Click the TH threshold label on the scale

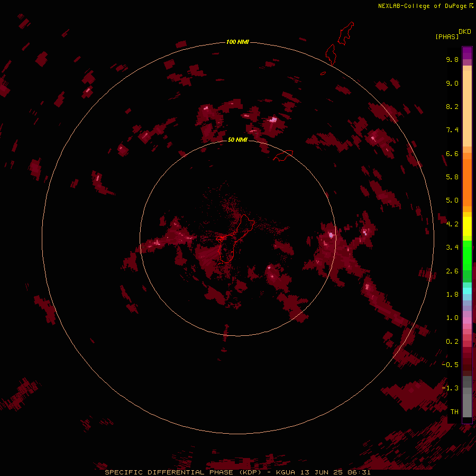[x=454, y=411]
